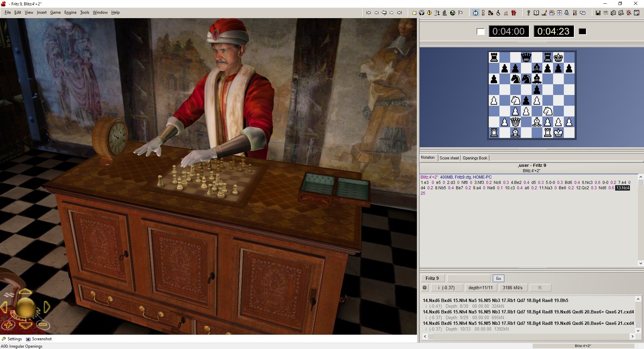Click the 3186 kN/s speed box

pyautogui.click(x=513, y=288)
